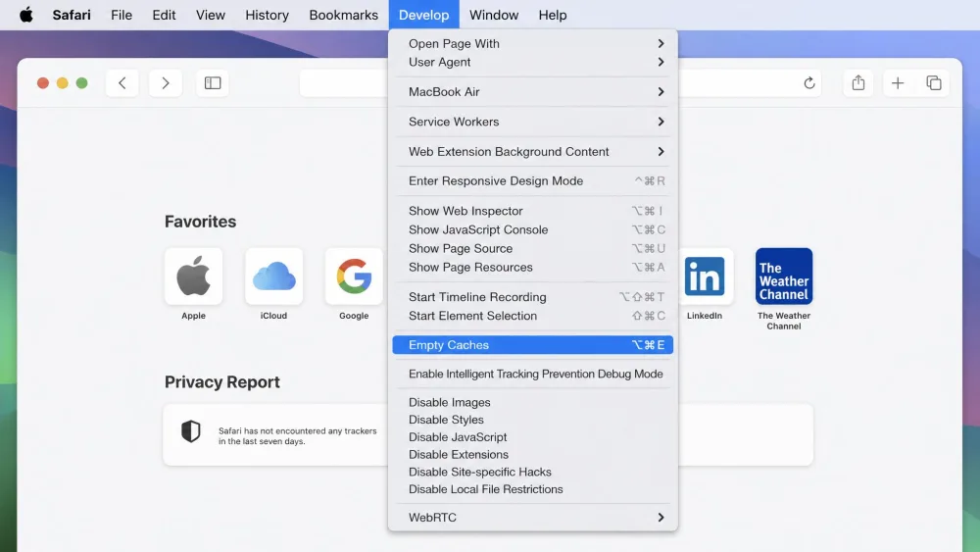This screenshot has height=552, width=980.
Task: Choose Start Timeline Recording
Action: (532, 297)
